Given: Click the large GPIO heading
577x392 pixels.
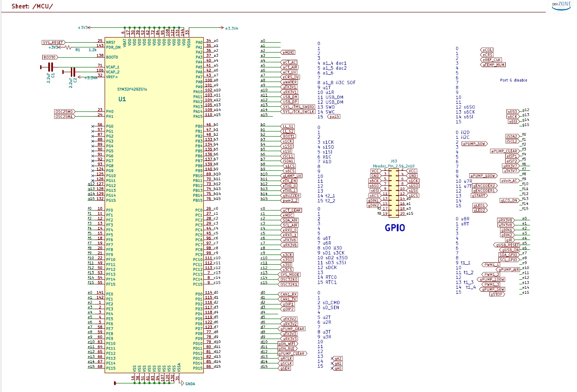Looking at the screenshot, I should coord(395,228).
